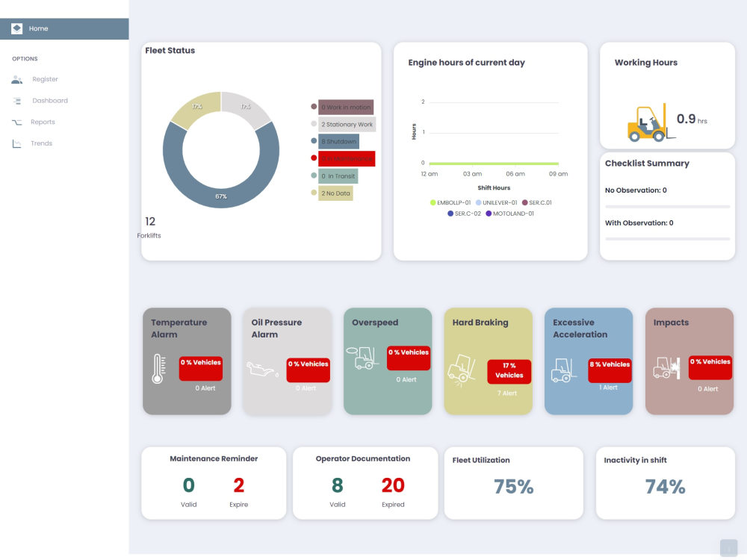
Task: Click the green line in engine hours chart
Action: [494, 164]
